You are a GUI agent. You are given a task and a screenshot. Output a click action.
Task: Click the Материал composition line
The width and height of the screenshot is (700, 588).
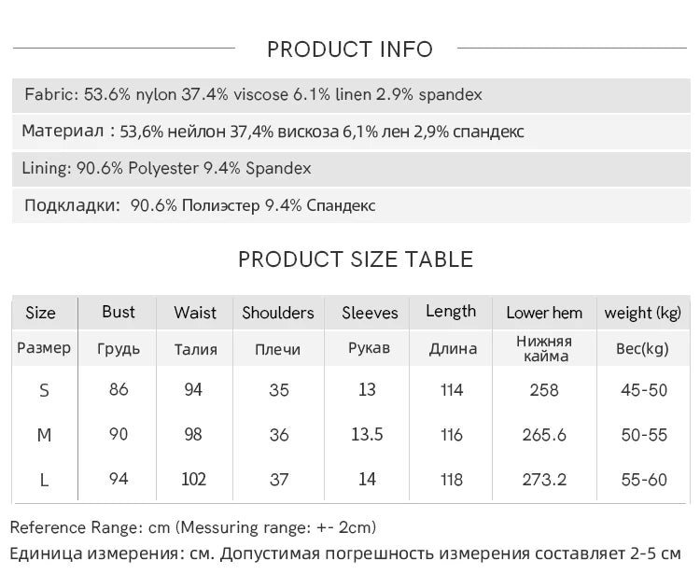351,132
